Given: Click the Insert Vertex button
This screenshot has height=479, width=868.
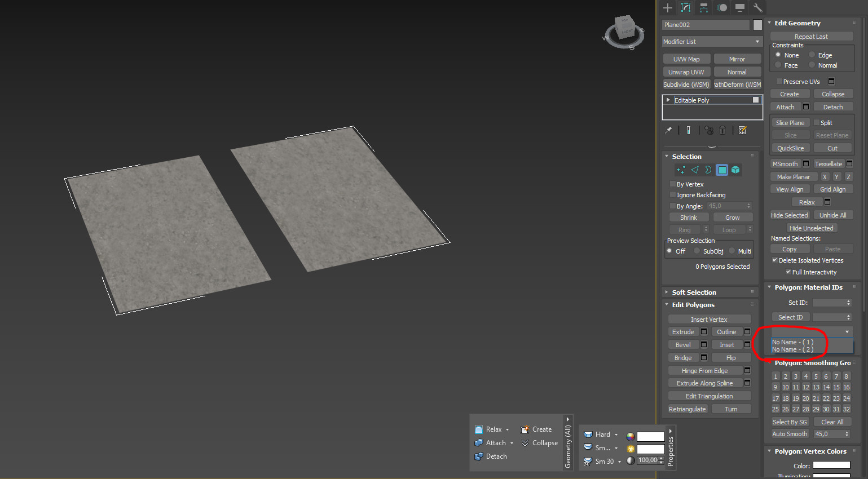Looking at the screenshot, I should [x=710, y=320].
